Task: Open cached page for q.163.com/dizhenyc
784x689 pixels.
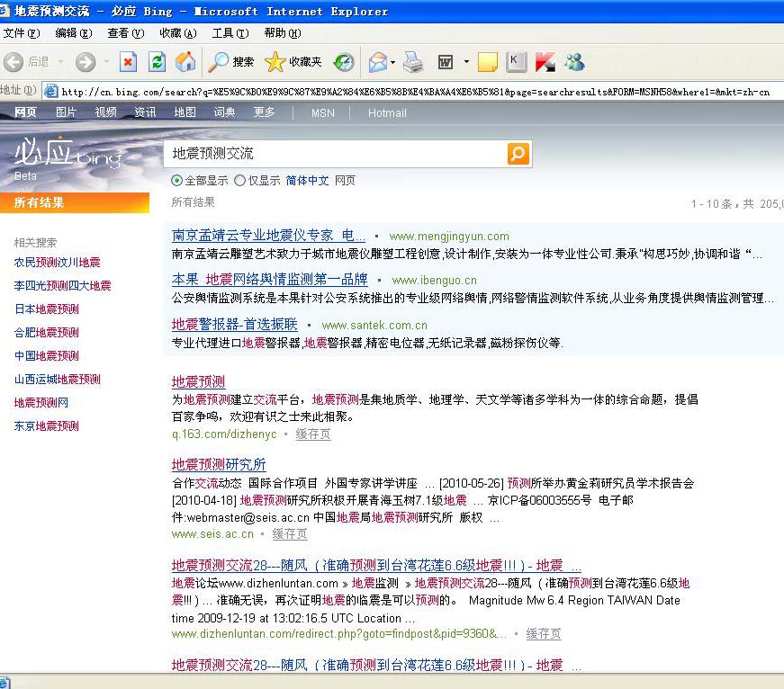Action: tap(313, 434)
